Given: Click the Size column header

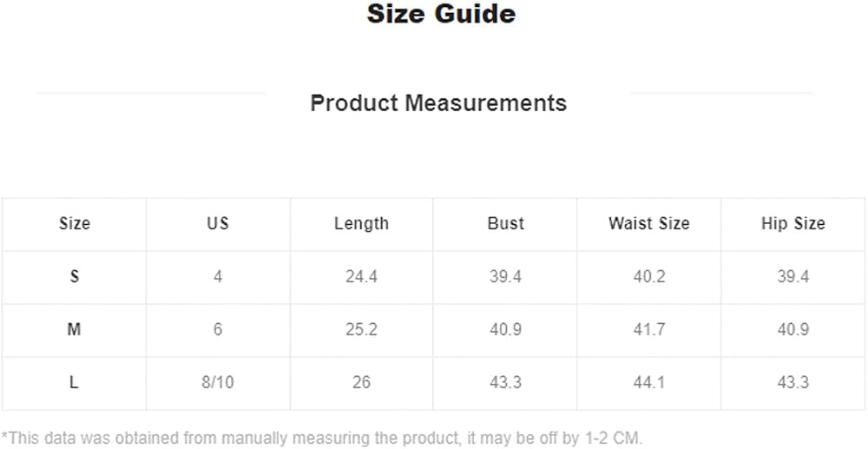Looking at the screenshot, I should point(74,224).
